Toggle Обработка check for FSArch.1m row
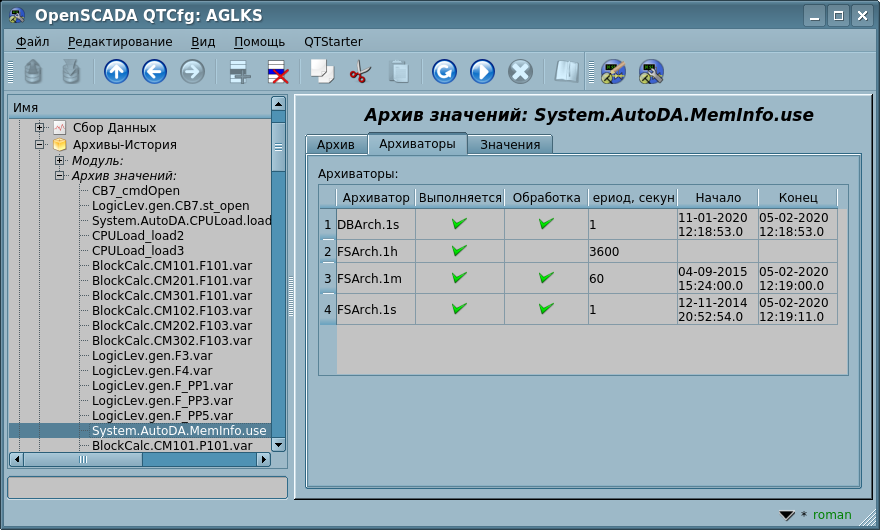The image size is (880, 530). pos(546,278)
